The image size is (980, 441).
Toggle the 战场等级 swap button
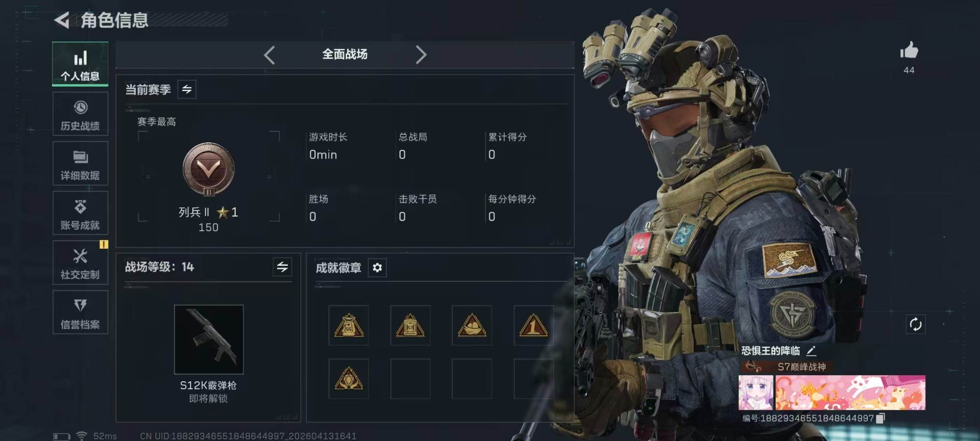[282, 266]
